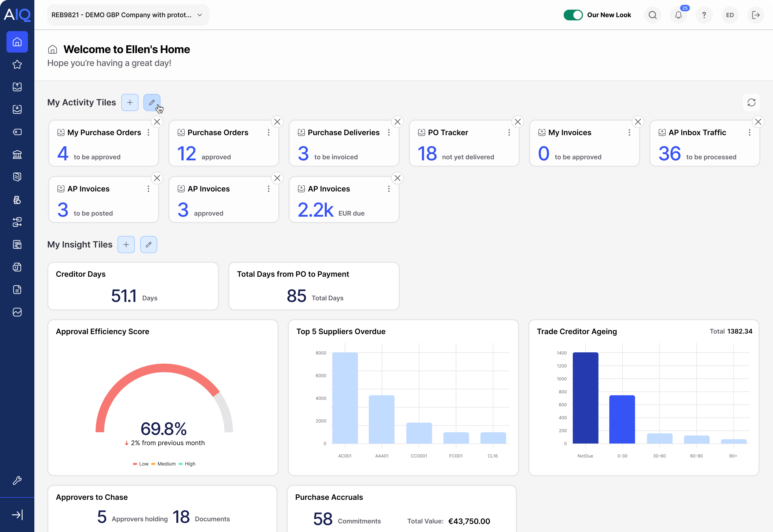773x532 pixels.
Task: Toggle the Our New Look switch
Action: click(x=573, y=15)
